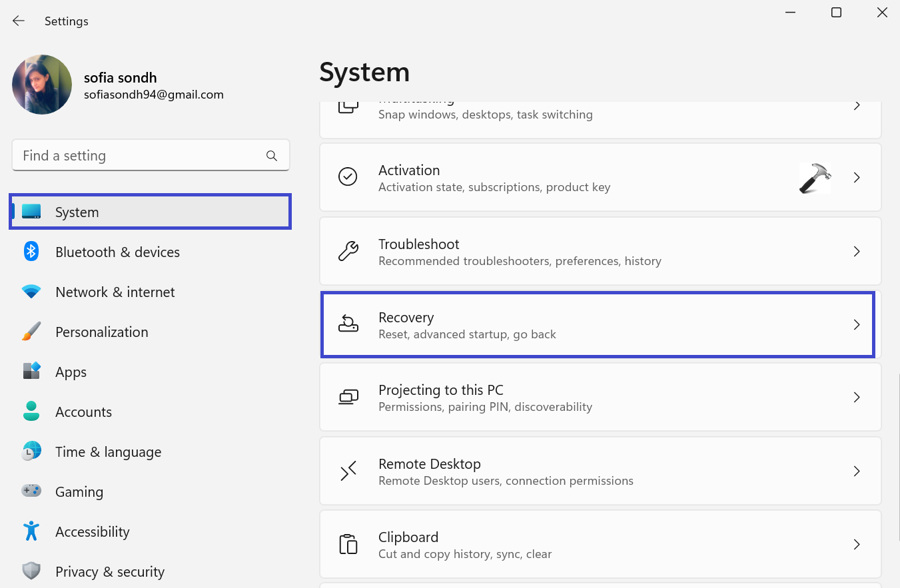
Task: Click the Troubleshoot wrench icon
Action: click(348, 251)
